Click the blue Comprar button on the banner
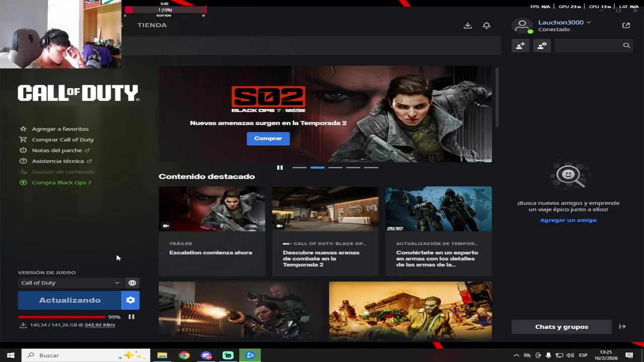 pyautogui.click(x=268, y=138)
